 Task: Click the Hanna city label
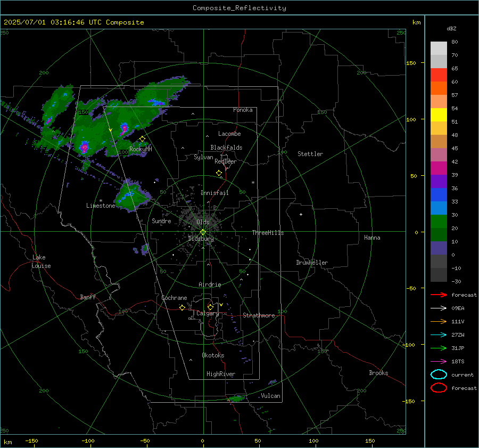click(x=372, y=238)
